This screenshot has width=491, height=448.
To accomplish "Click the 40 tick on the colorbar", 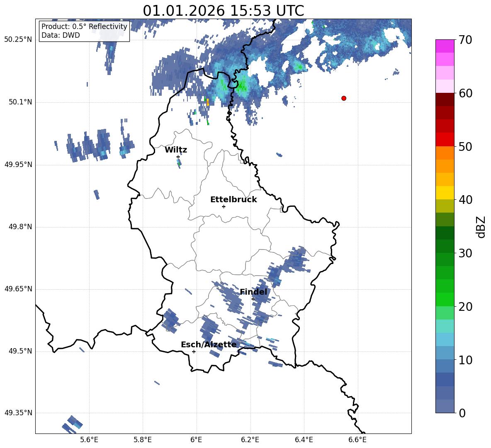I will pyautogui.click(x=465, y=200).
